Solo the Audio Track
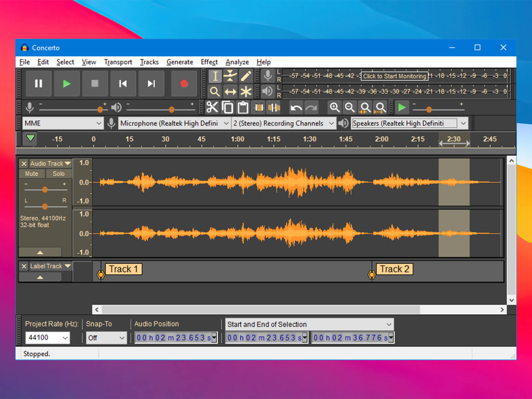 point(59,174)
